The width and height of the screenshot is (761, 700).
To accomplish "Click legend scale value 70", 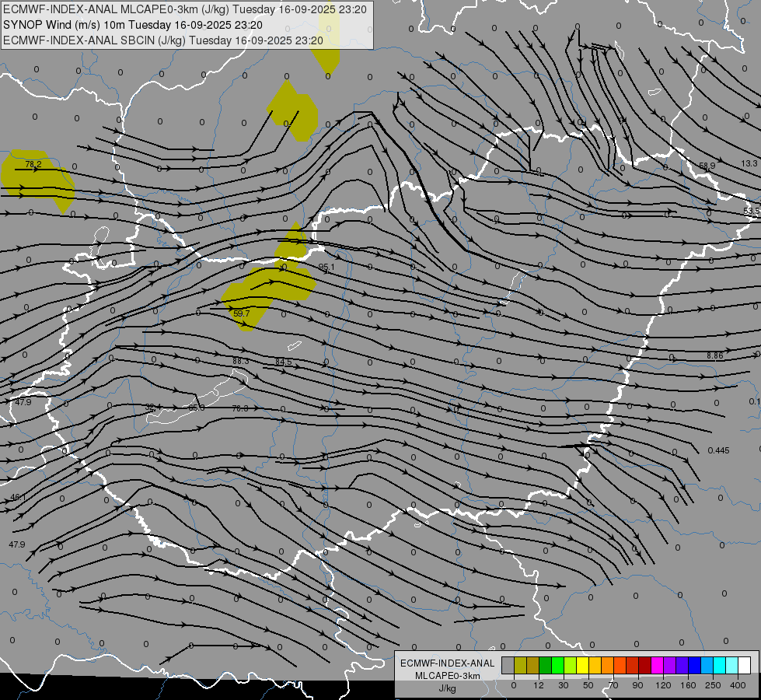I will coord(613,685).
